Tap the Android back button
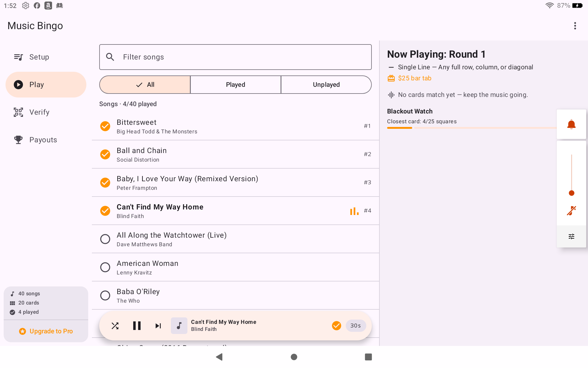 click(219, 357)
